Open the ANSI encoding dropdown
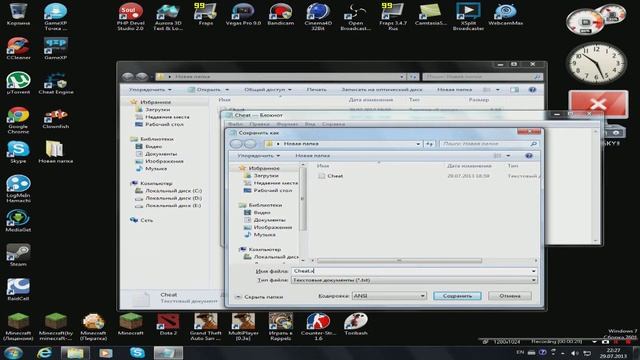The height and width of the screenshot is (360, 640). [389, 296]
